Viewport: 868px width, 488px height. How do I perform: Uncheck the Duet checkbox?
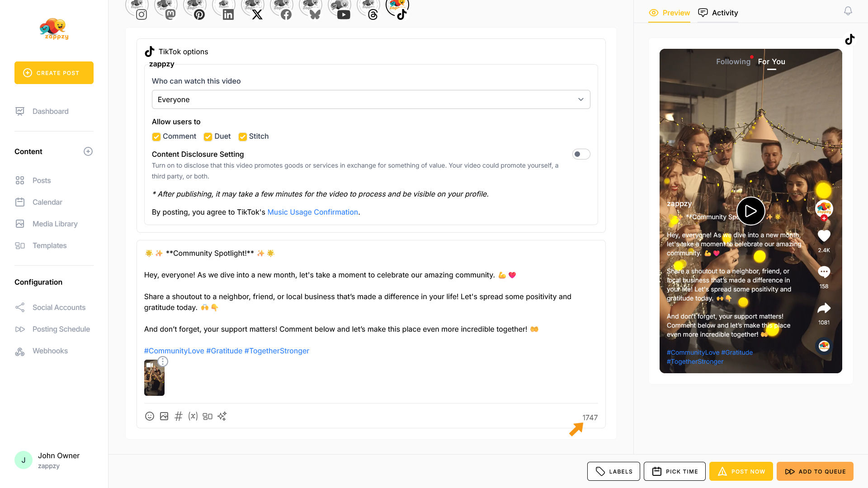[x=208, y=136]
